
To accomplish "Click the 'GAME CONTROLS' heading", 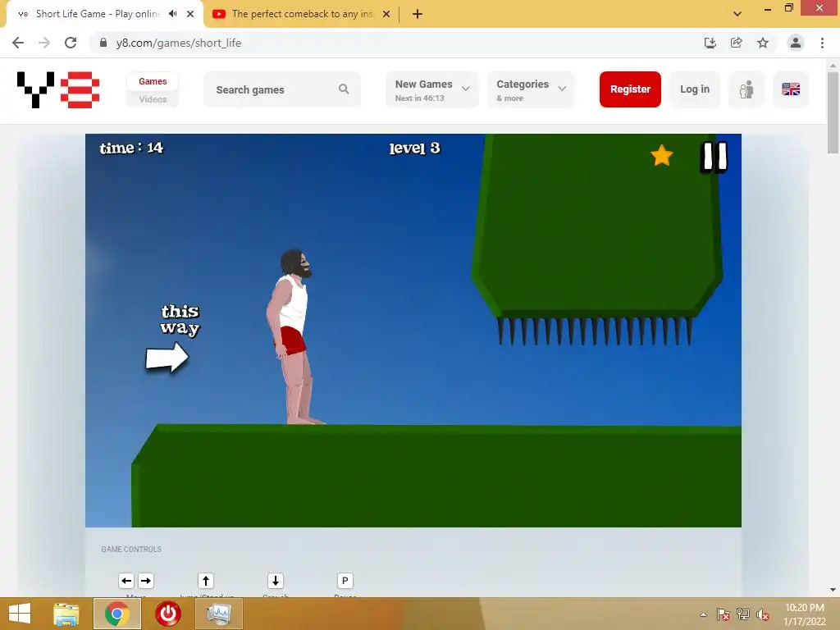I will coord(131,549).
